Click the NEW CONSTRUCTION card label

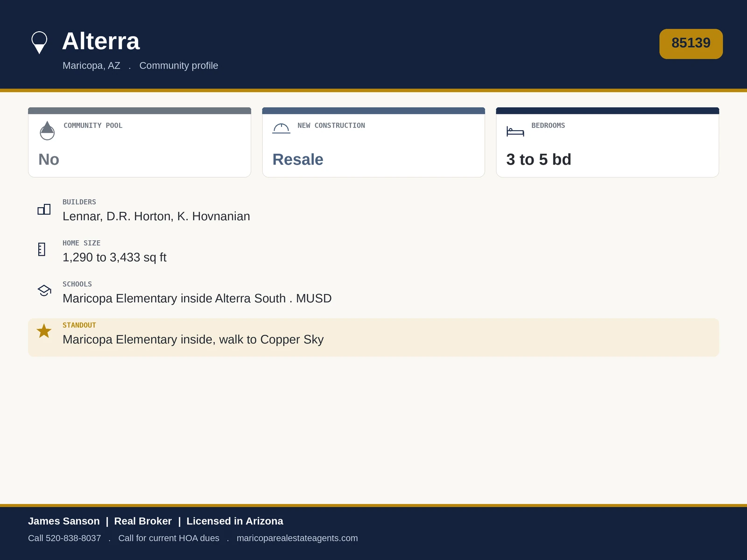(x=331, y=126)
